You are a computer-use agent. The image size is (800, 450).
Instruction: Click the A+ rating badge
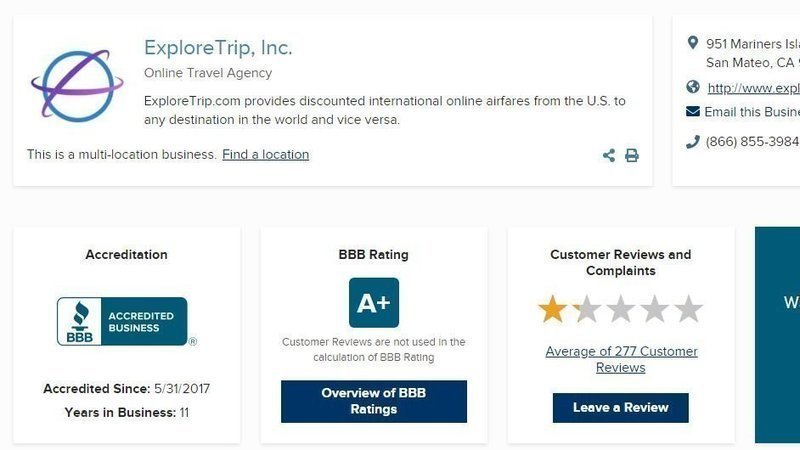coord(374,303)
